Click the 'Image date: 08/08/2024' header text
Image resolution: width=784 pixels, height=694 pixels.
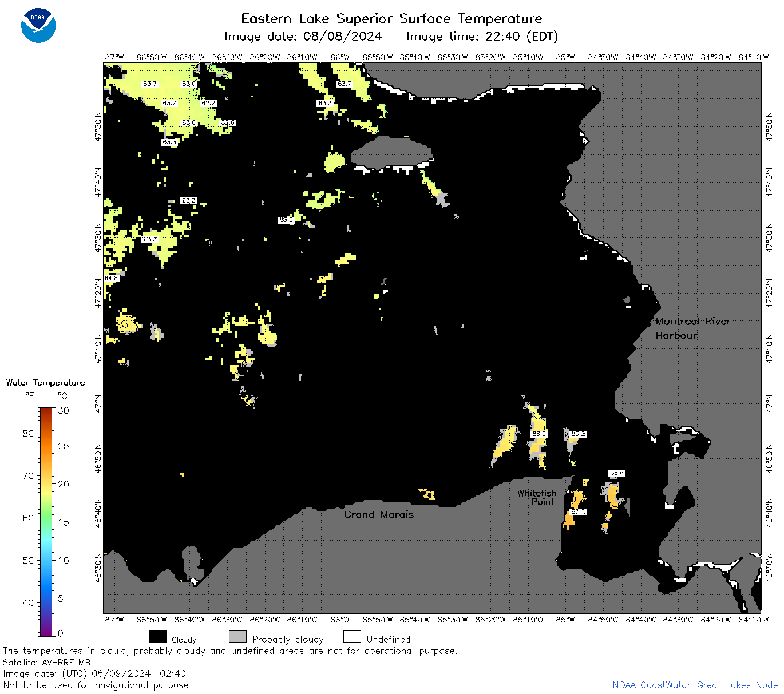coord(303,37)
